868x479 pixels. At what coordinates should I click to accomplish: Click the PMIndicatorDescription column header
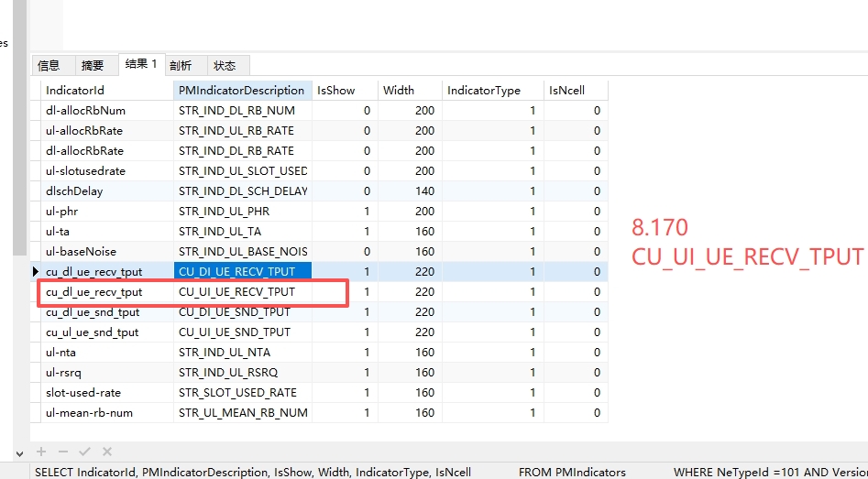(x=241, y=91)
